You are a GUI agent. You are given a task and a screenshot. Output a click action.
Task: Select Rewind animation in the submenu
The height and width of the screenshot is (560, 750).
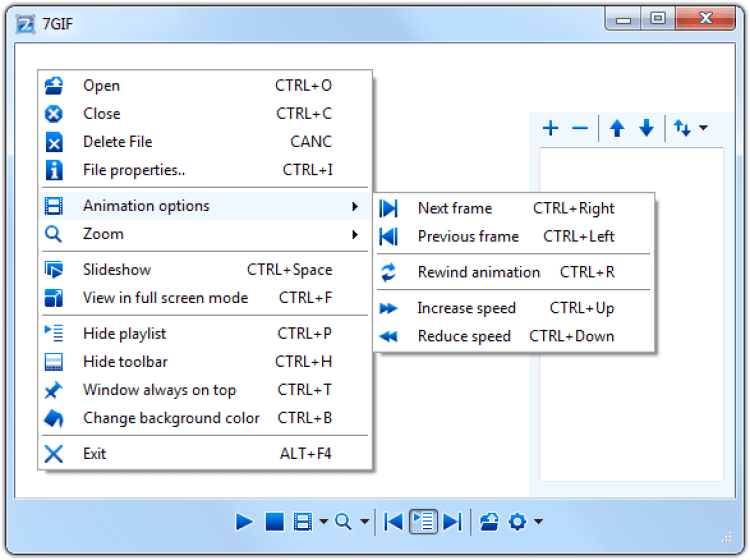[x=514, y=273]
